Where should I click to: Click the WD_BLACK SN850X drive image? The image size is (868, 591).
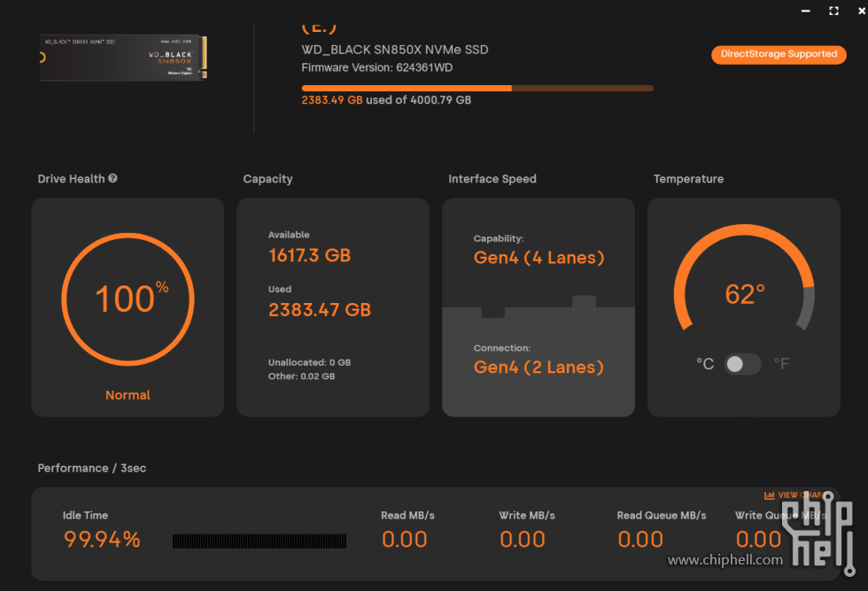click(123, 58)
